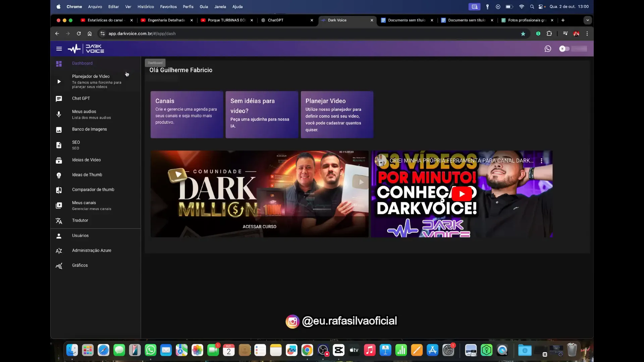Click the Administração Azure icon
Image resolution: width=644 pixels, height=362 pixels.
(59, 251)
